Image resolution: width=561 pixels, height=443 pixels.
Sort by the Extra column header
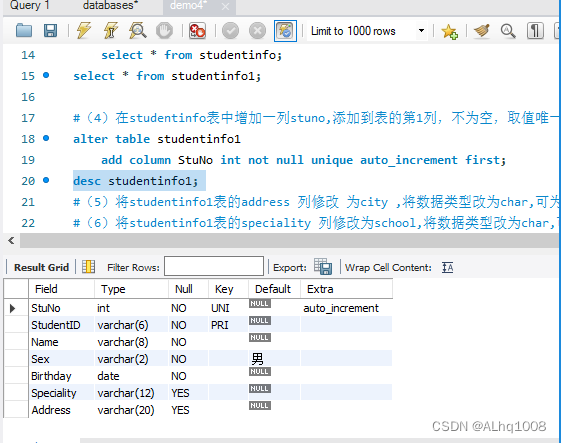click(x=346, y=289)
